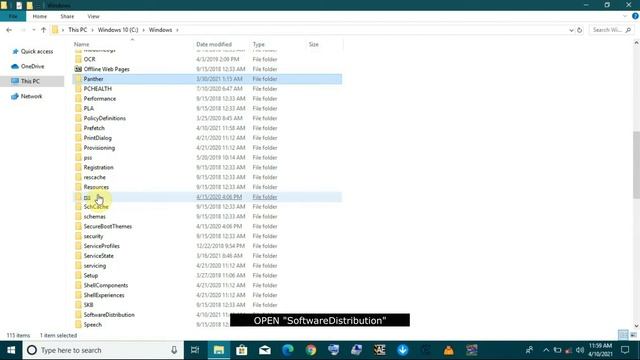The image size is (640, 360).
Task: Select the OCR folder
Action: (x=89, y=59)
